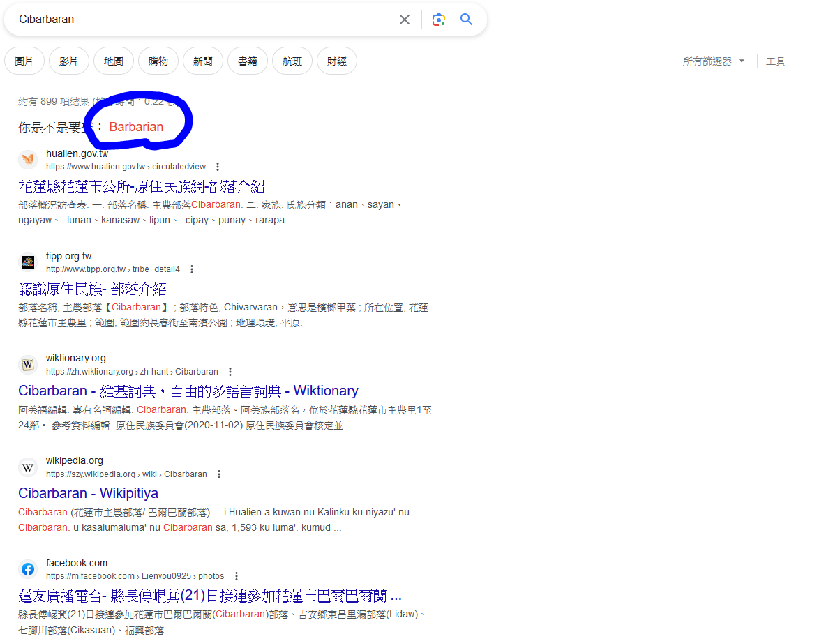Click the magnifier search icon
The width and height of the screenshot is (840, 641).
(x=467, y=20)
